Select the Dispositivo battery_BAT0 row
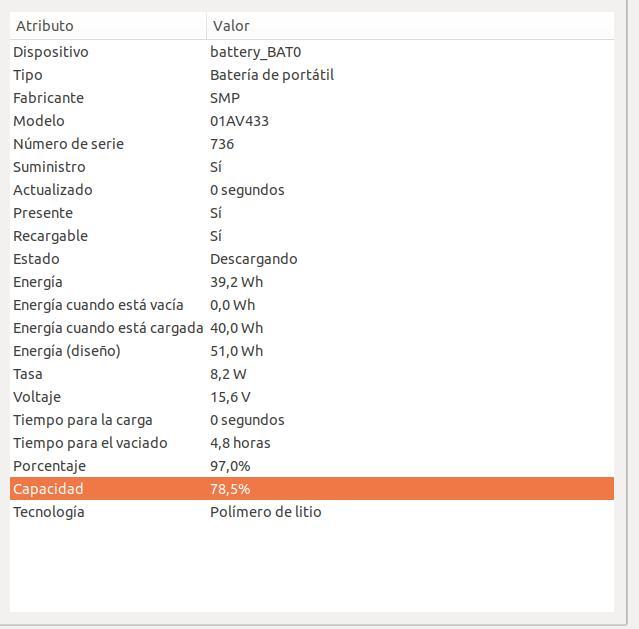Screen dimensions: 639x629 click(x=312, y=52)
